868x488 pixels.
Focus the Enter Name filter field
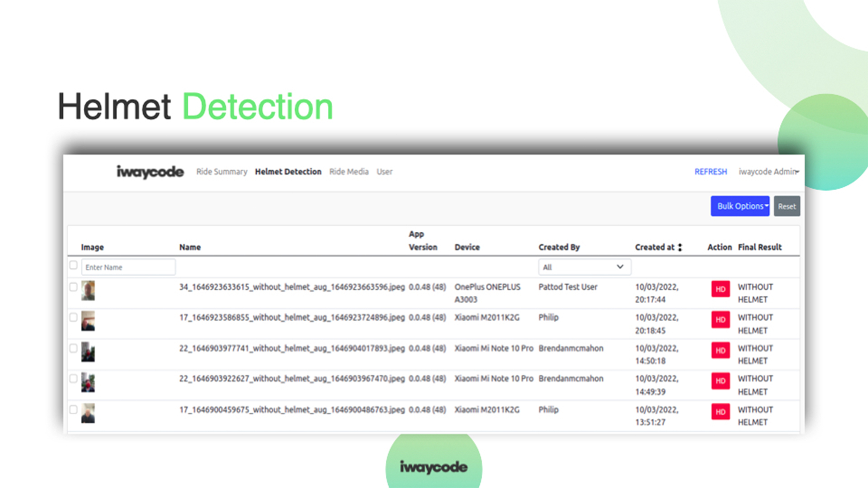128,267
